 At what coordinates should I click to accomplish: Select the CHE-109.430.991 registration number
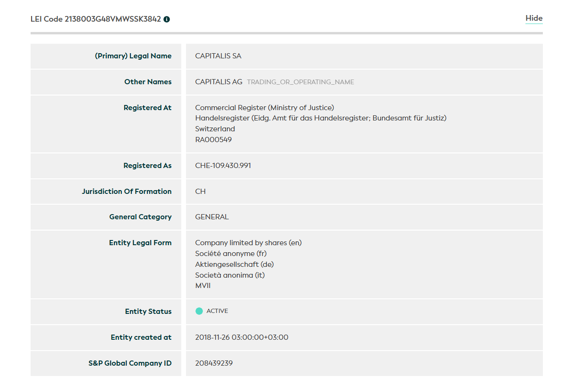coord(223,166)
